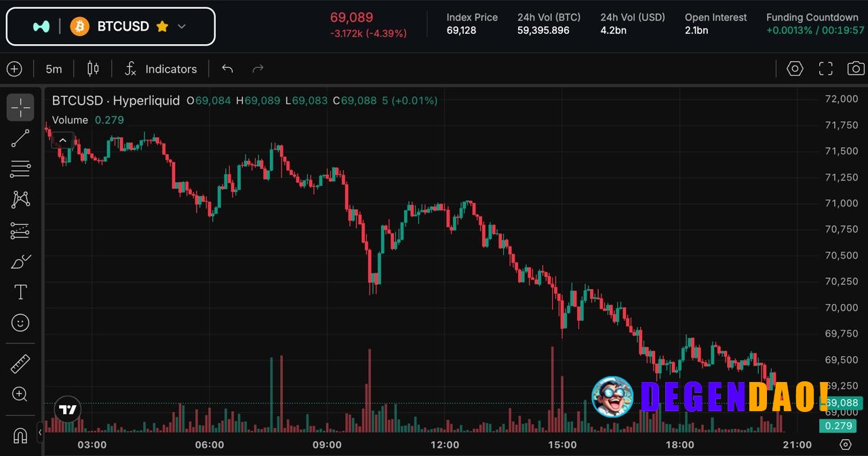Enter fullscreen chart mode
Viewport: 868px width, 456px height.
[825, 69]
